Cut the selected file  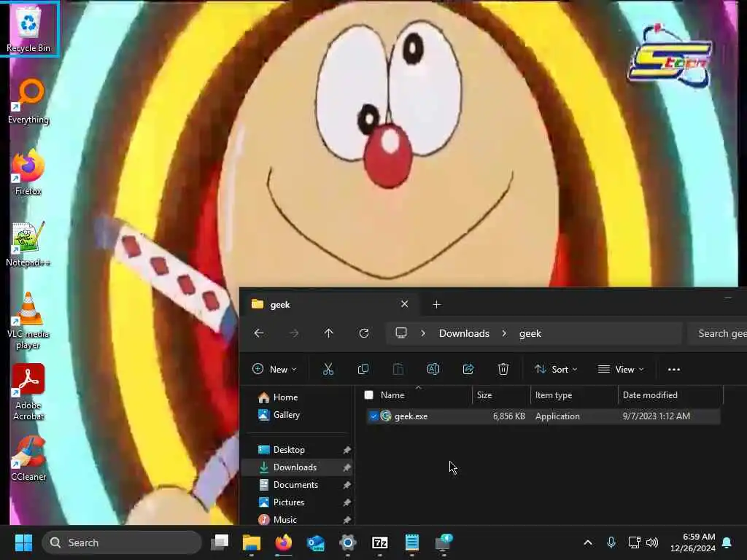[328, 369]
